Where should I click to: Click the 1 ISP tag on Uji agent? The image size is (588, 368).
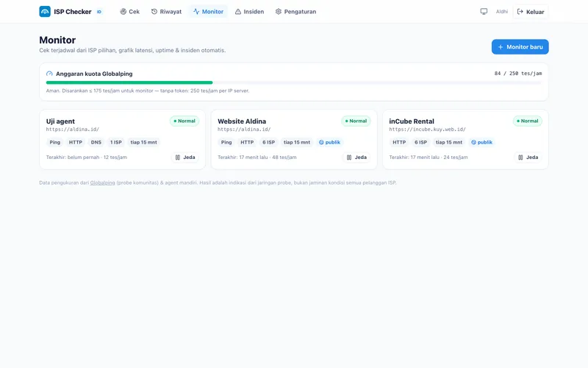pyautogui.click(x=116, y=142)
